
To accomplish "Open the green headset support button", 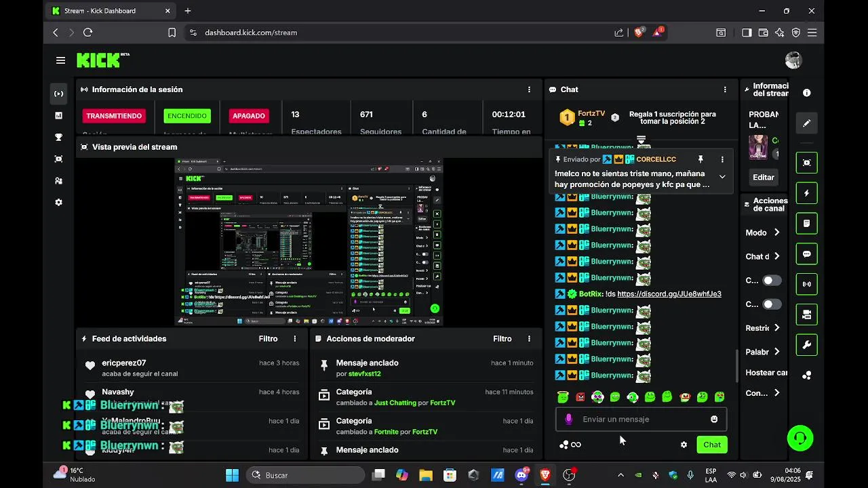I will pos(800,438).
